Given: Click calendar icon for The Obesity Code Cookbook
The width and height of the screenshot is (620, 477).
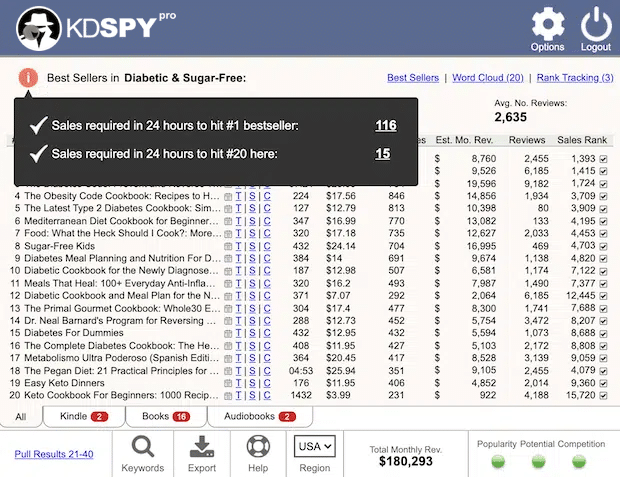Looking at the screenshot, I should click(x=228, y=197).
